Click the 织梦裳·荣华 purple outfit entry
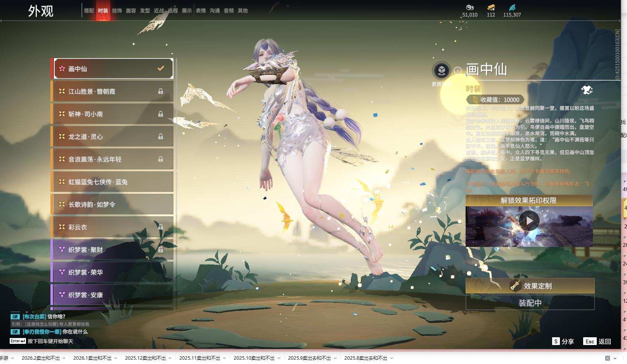This screenshot has height=364, width=627. click(x=113, y=273)
